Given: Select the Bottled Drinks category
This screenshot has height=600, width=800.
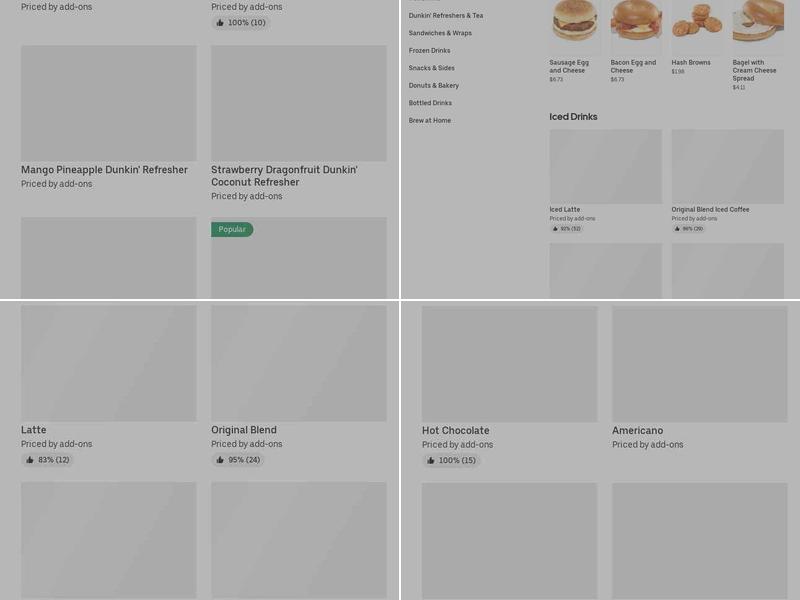Looking at the screenshot, I should 430,103.
